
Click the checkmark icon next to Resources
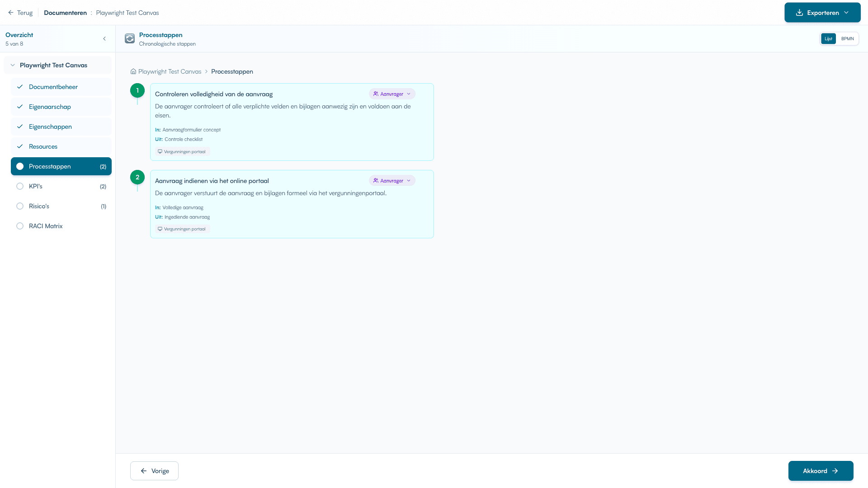20,146
